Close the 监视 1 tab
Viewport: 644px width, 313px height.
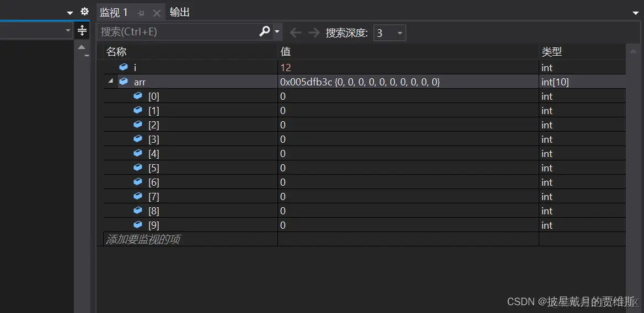[157, 13]
